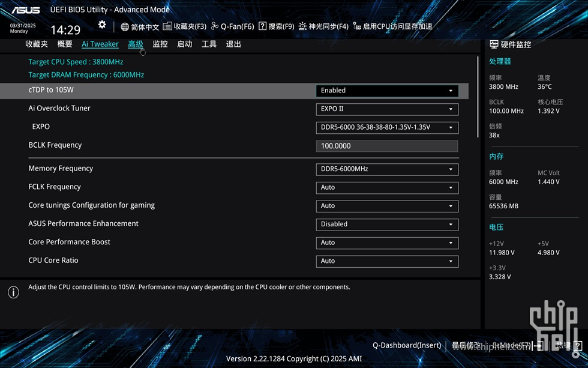Click the globe language icon

pyautogui.click(x=125, y=26)
